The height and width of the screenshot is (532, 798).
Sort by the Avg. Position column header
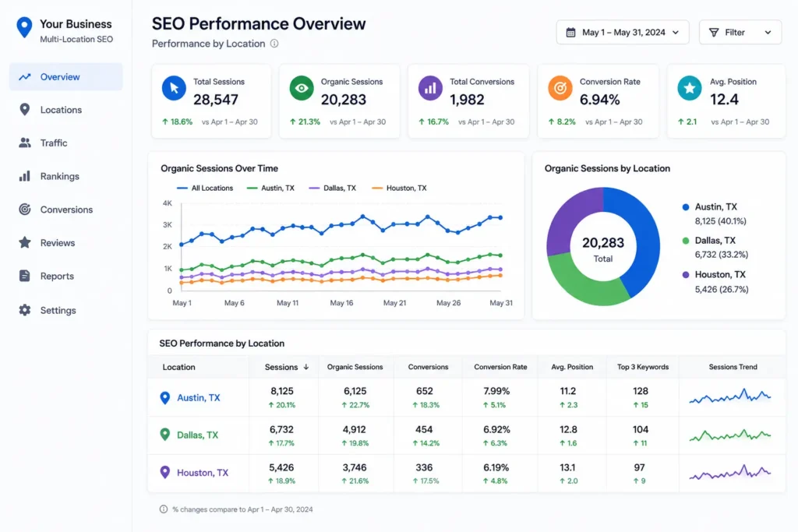572,367
